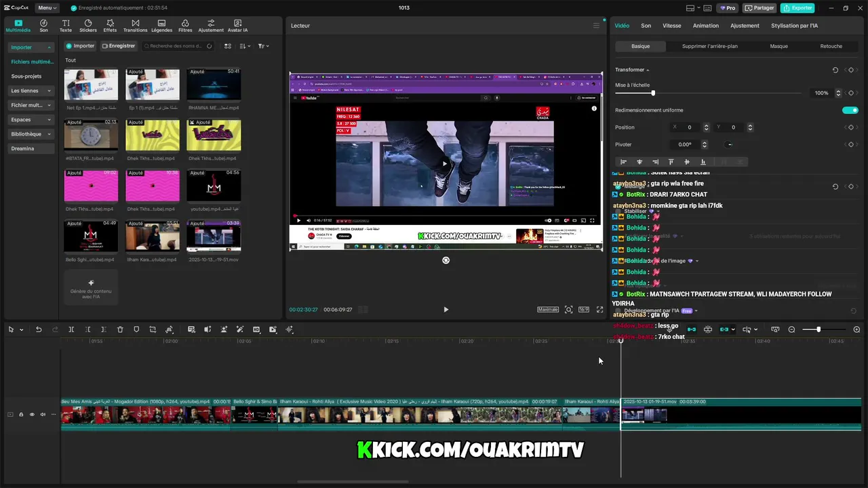This screenshot has height=488, width=868.
Task: Mute the main video track audio
Action: [43, 415]
